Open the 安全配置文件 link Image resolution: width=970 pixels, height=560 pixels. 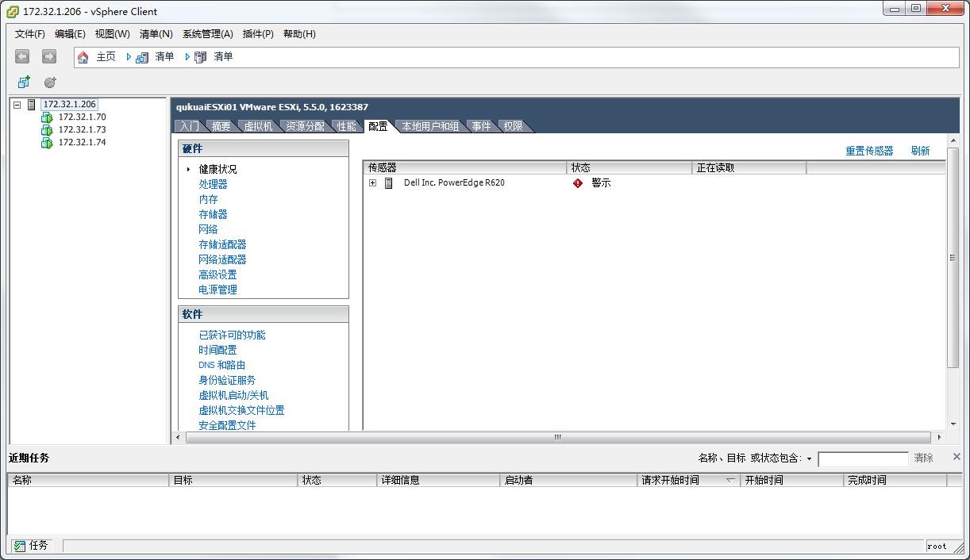(227, 425)
